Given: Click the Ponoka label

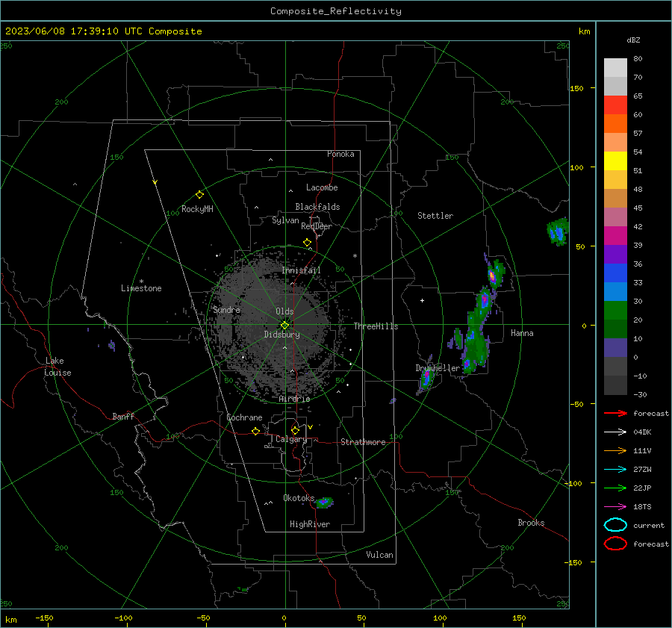Looking at the screenshot, I should (340, 154).
